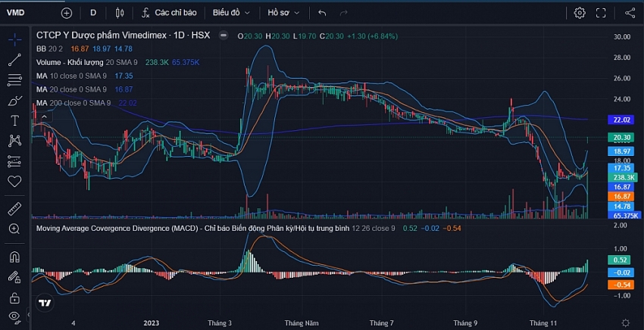The width and height of the screenshot is (644, 330).
Task: Select the text annotation tool
Action: click(x=14, y=120)
